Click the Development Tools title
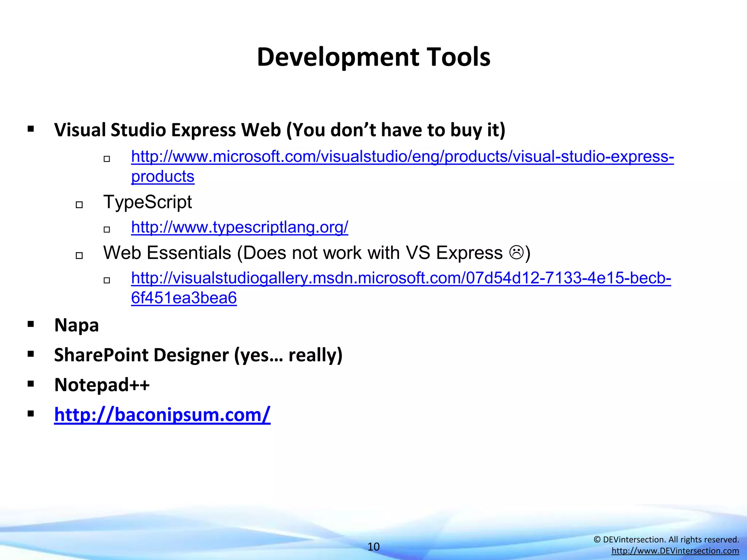Screen dimensions: 747x560 (373, 57)
